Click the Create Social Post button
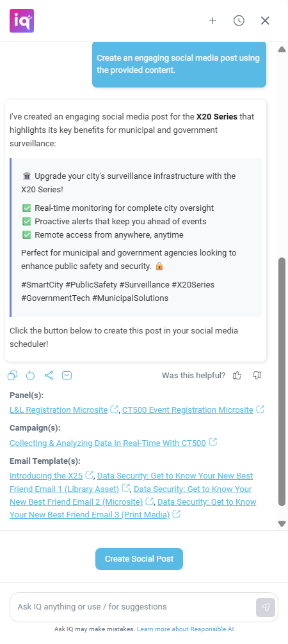 click(x=139, y=559)
